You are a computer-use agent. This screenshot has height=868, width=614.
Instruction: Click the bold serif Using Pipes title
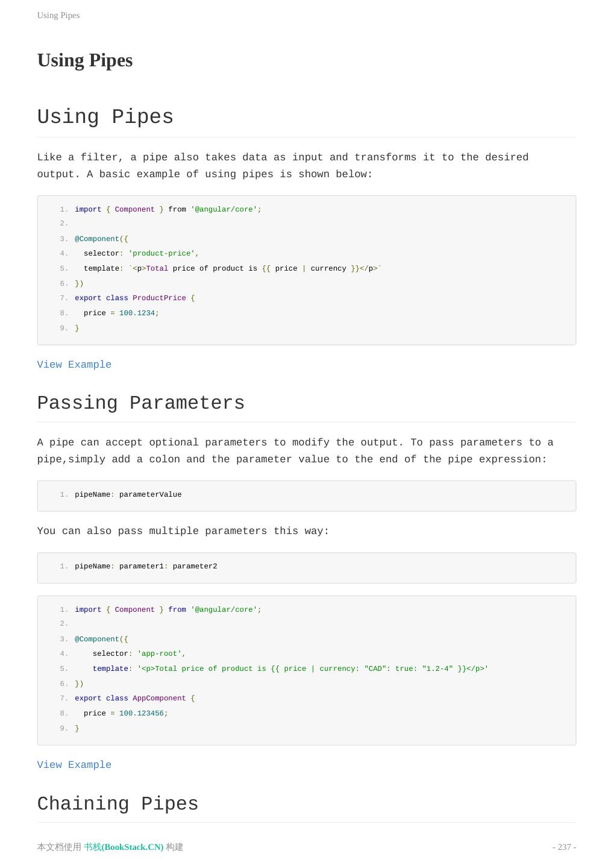[85, 60]
